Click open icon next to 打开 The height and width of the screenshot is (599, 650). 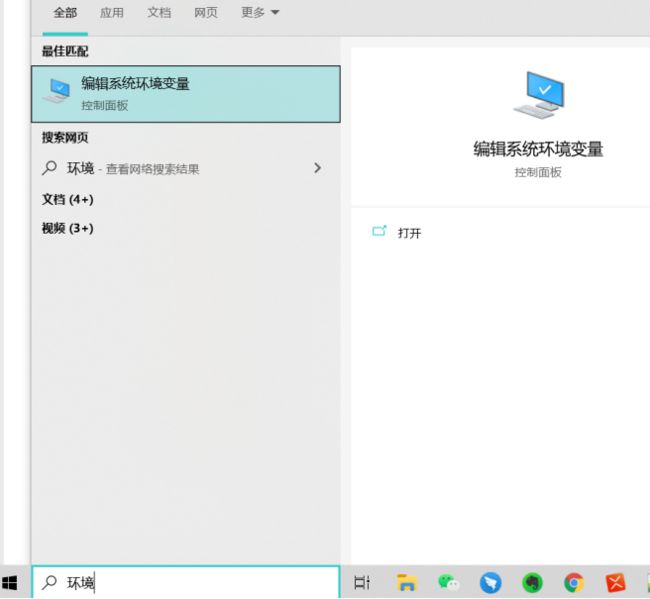pyautogui.click(x=379, y=231)
